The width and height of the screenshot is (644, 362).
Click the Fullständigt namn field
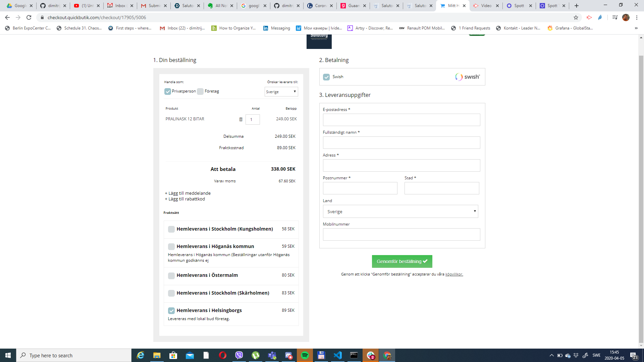tap(401, 143)
